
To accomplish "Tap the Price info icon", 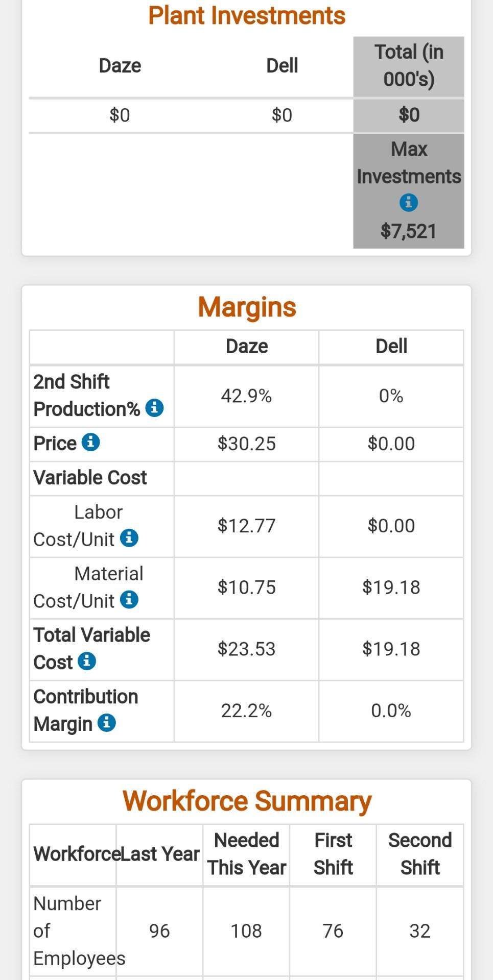I will click(91, 442).
